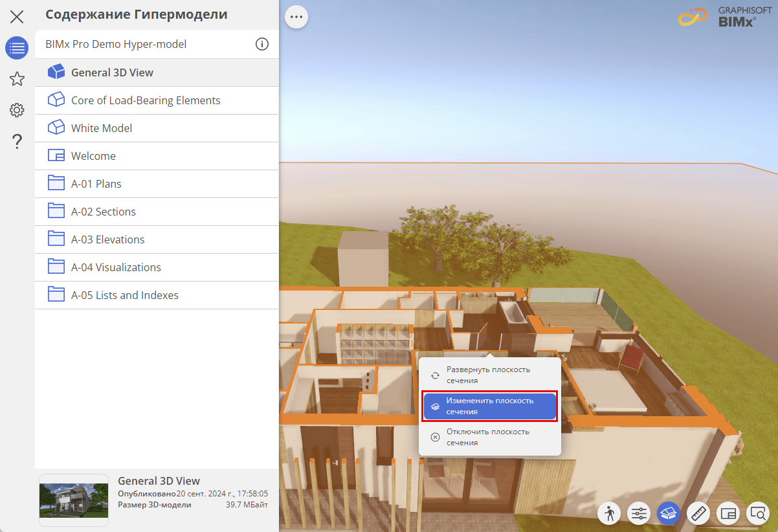Screen dimensions: 778x532
Task: Click the folder icon of A-02 Sections
Action: click(x=56, y=211)
